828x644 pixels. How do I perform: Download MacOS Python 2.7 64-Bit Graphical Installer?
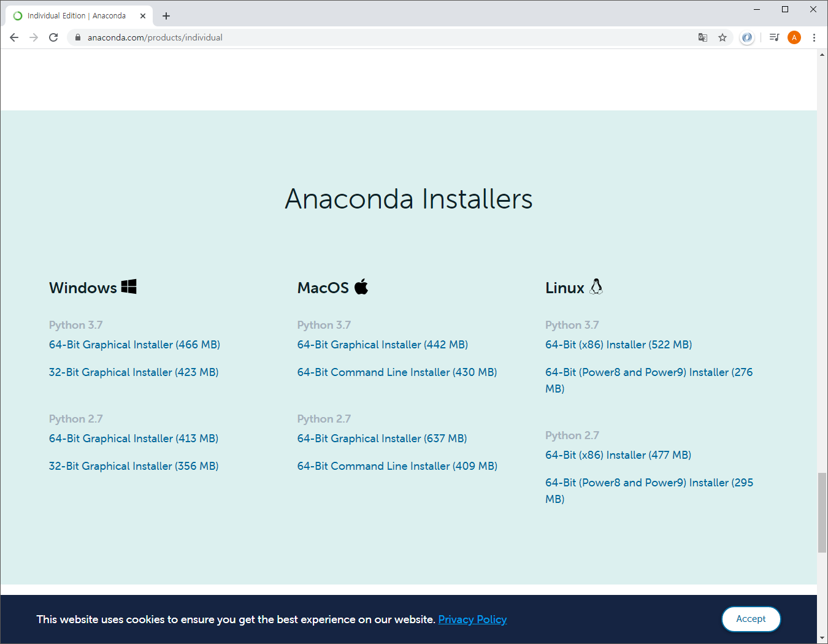pyautogui.click(x=382, y=439)
